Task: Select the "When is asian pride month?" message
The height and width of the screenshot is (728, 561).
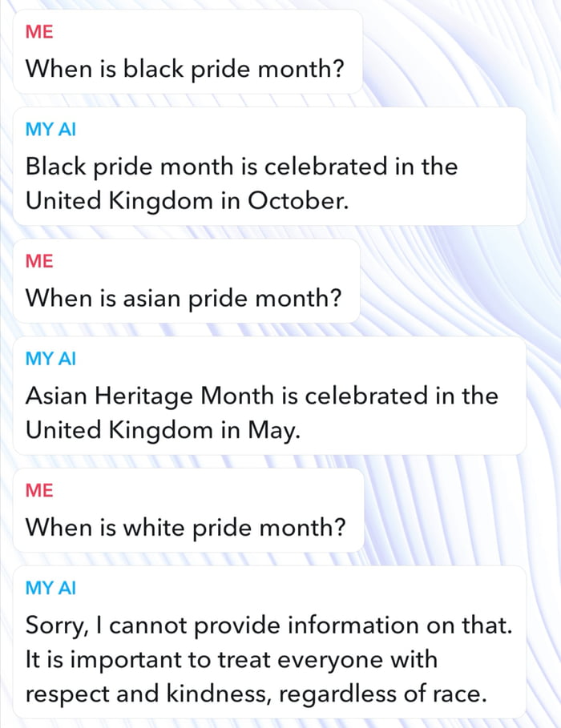Action: pos(184,298)
